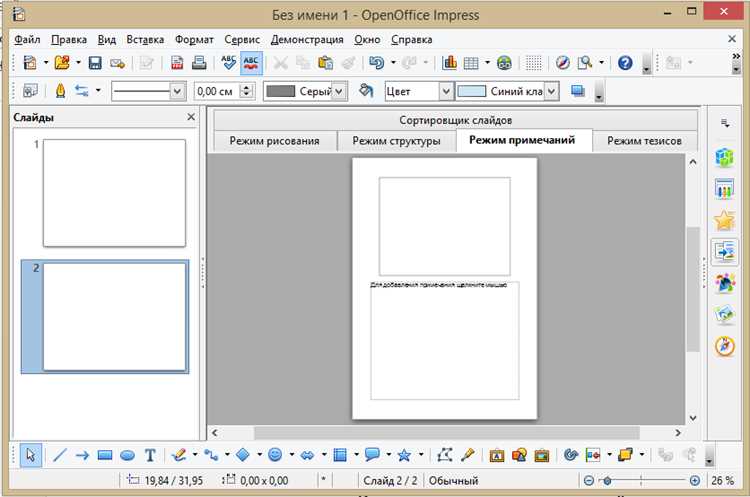Open the Правка menu

[69, 39]
